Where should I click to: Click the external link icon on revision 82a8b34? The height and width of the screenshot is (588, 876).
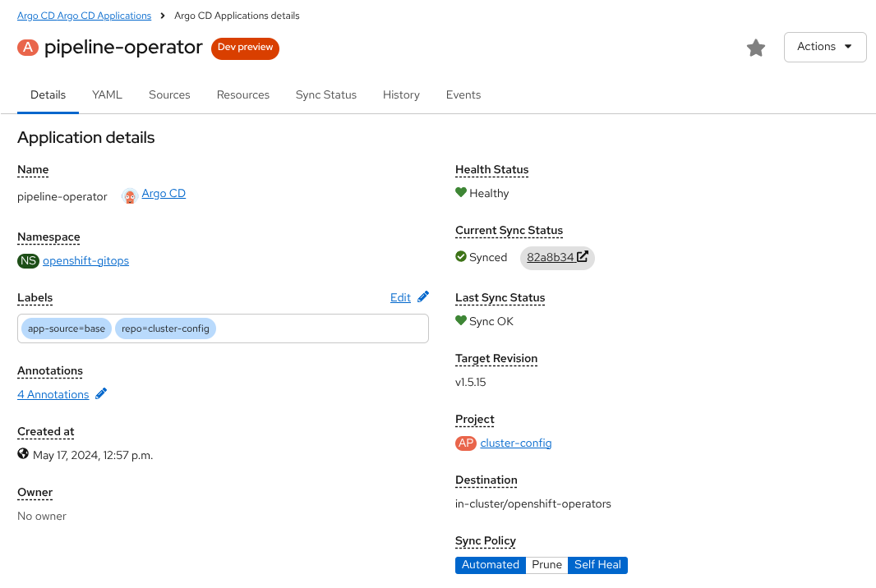[583, 257]
